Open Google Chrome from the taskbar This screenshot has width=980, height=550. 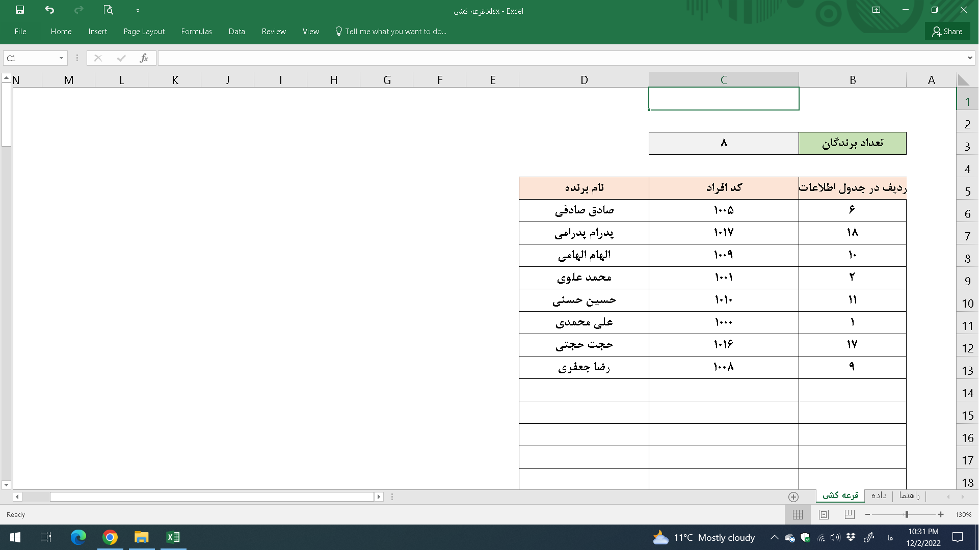click(x=110, y=537)
